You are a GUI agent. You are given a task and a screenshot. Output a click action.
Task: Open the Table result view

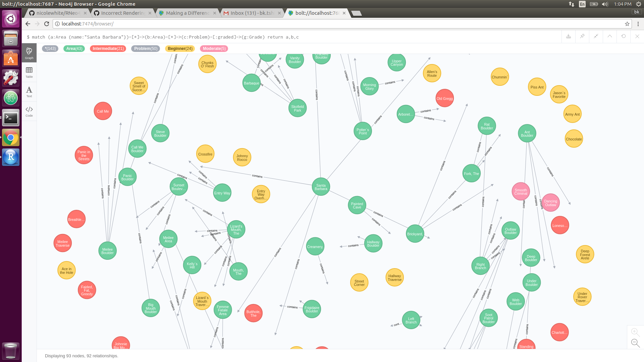pyautogui.click(x=29, y=72)
